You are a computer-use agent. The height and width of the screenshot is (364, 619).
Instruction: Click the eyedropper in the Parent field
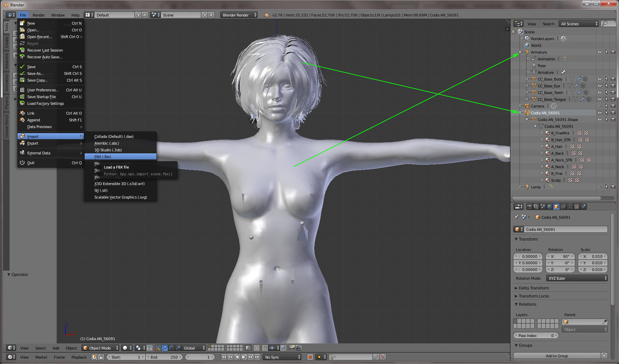tap(605, 322)
